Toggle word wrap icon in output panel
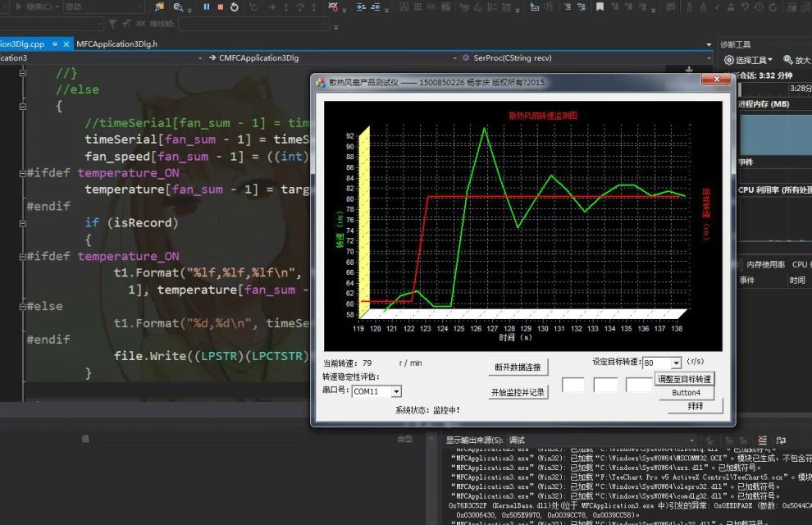812x525 pixels. click(x=782, y=441)
